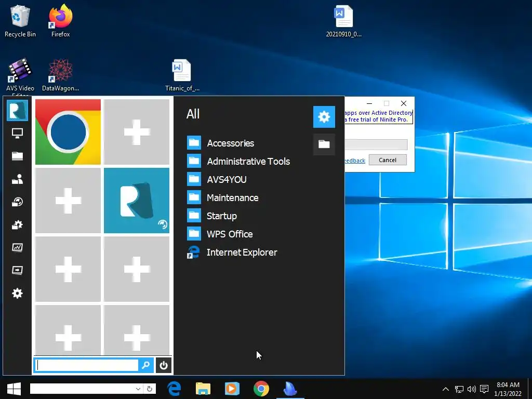Viewport: 532px width, 399px height.
Task: Launch the Chrome tile in the start menu
Action: [68, 132]
